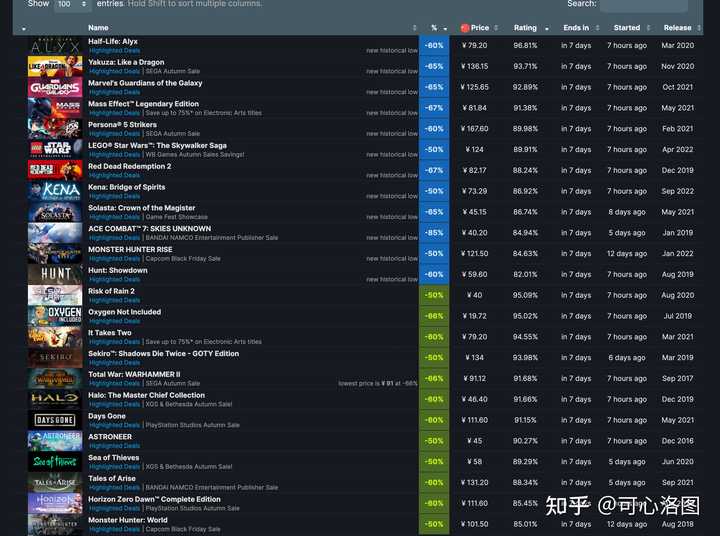720x536 pixels.
Task: Click XGS & Bethesda Autumn Sale under Halo
Action: (189, 404)
